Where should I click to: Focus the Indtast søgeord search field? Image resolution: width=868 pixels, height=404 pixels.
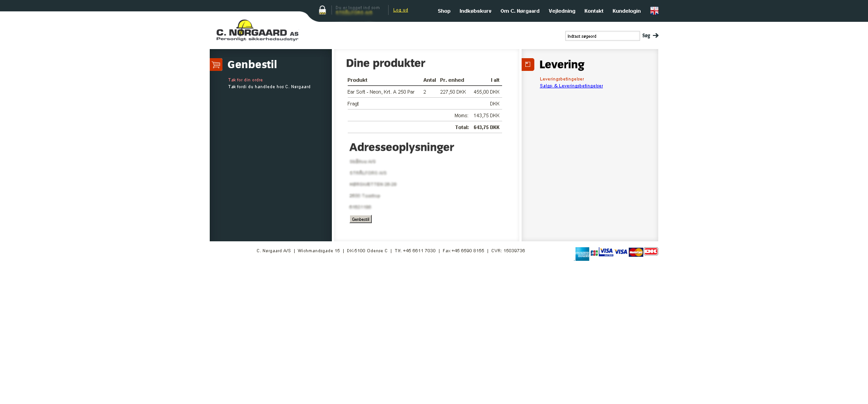602,36
